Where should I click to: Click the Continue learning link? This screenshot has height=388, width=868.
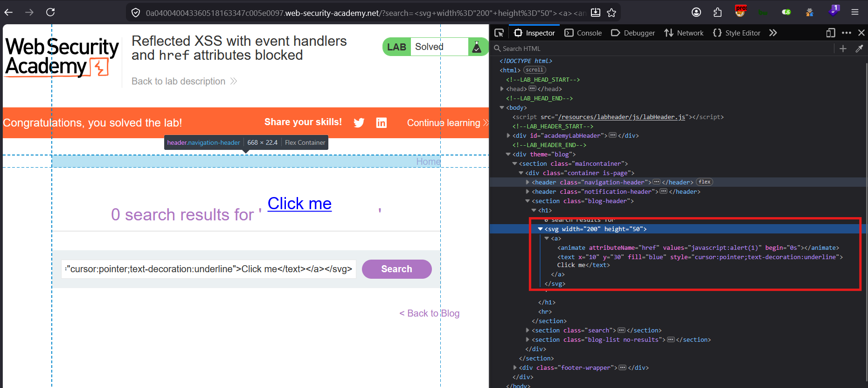point(447,123)
